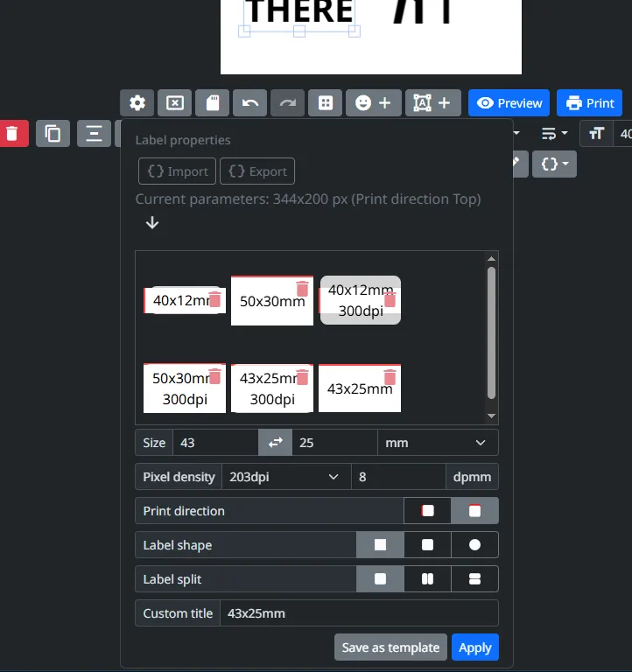Choose rectangular label shape
The height and width of the screenshot is (672, 632).
coord(380,545)
